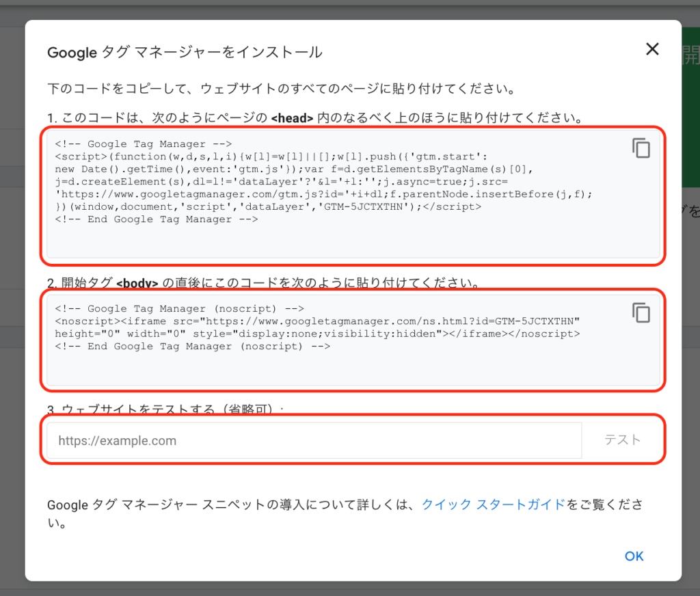700x596 pixels.
Task: Copy the head section GTM code snippet
Action: tap(641, 148)
